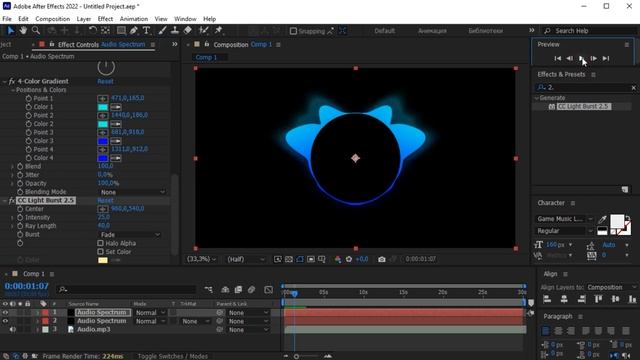Screen dimensions: 640x360
Task: Enable Snapping checkbox
Action: tap(293, 31)
